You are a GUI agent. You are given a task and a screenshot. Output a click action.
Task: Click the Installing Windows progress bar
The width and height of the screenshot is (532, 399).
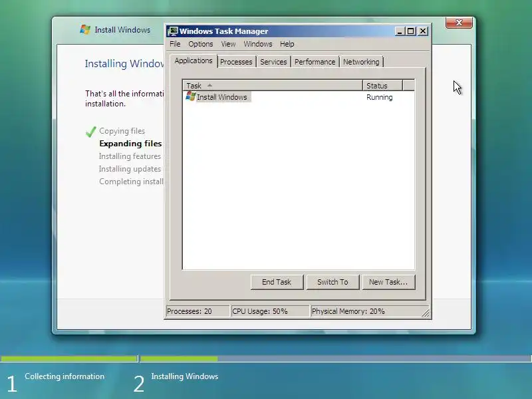[x=336, y=358]
